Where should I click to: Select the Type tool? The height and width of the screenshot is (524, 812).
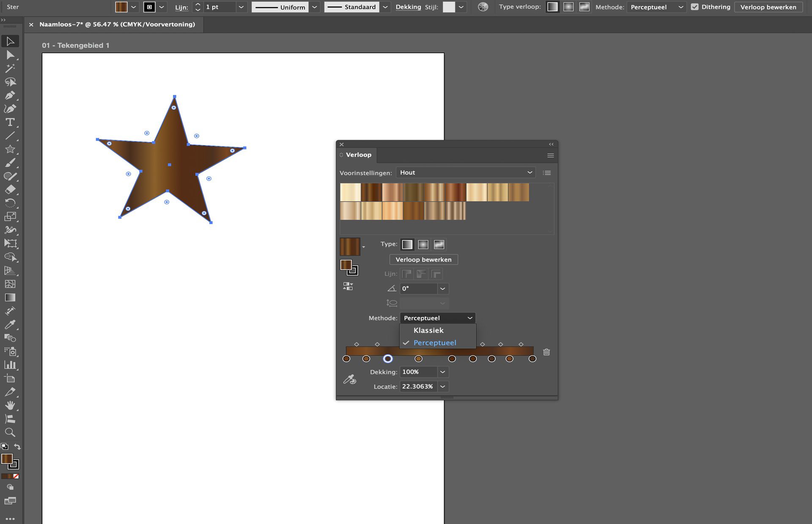click(10, 123)
